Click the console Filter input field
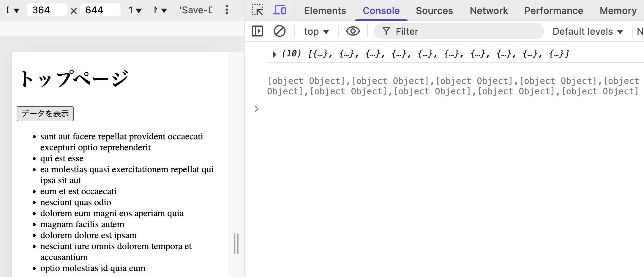The image size is (644, 277). pyautogui.click(x=463, y=31)
